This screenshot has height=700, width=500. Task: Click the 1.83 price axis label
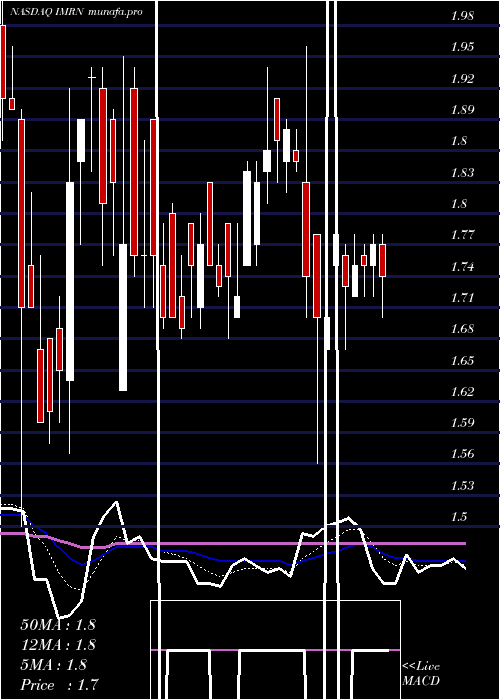tap(462, 172)
